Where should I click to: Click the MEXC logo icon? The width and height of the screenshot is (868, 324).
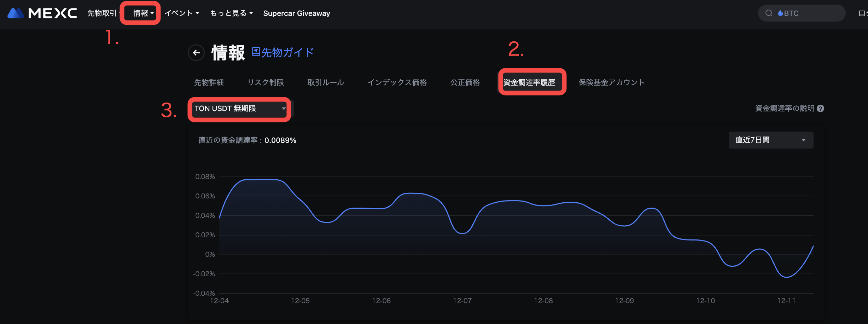click(16, 13)
